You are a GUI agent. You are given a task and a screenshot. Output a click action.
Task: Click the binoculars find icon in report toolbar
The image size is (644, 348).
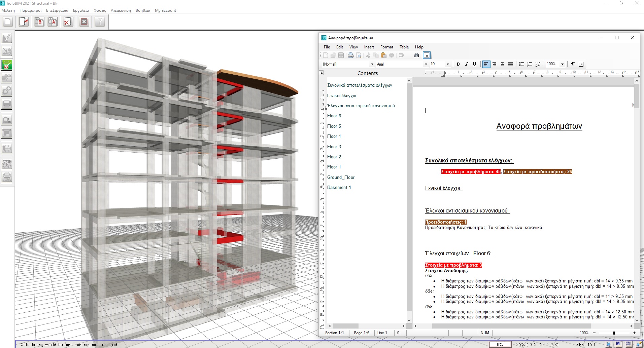pos(416,55)
